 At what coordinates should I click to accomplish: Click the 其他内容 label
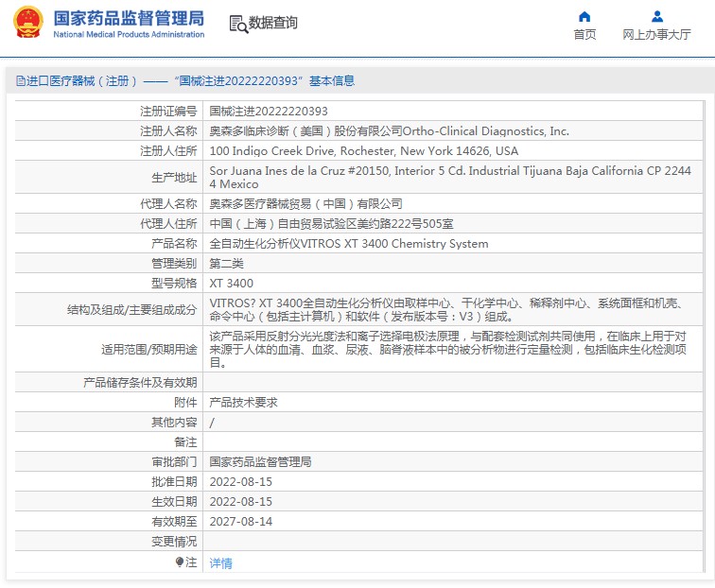click(174, 422)
